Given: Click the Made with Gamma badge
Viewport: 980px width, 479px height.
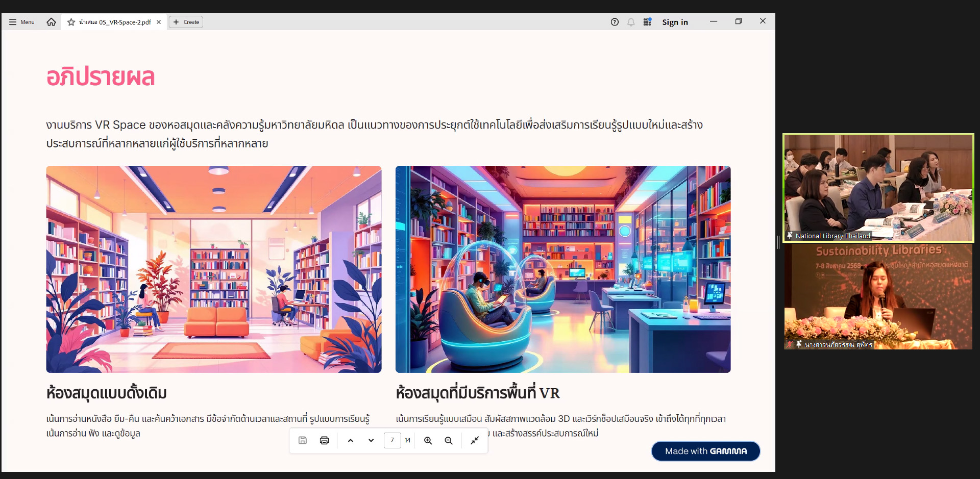Looking at the screenshot, I should point(705,451).
